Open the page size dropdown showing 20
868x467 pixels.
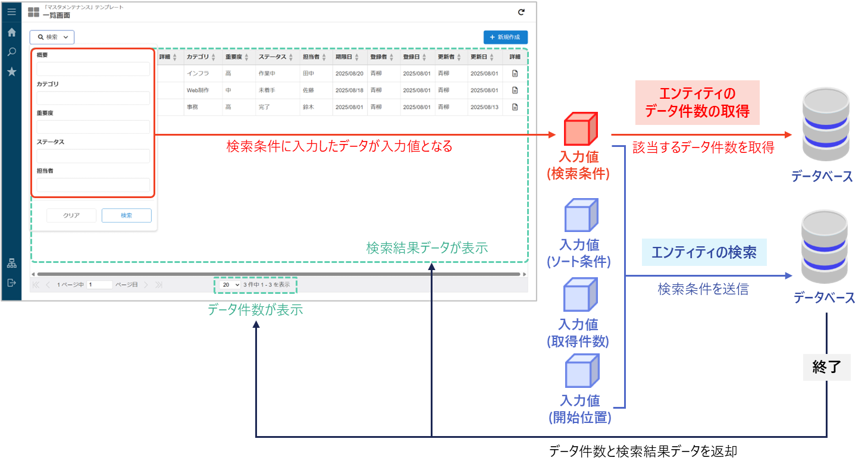coord(229,285)
